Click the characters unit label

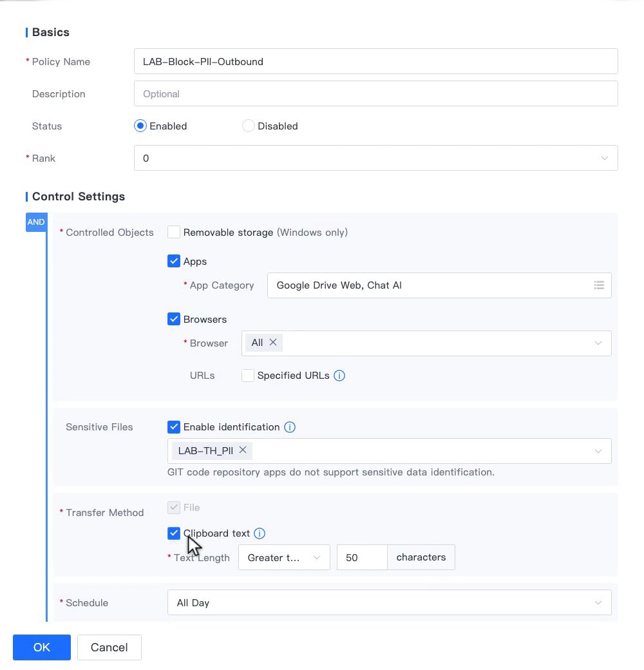pos(421,558)
